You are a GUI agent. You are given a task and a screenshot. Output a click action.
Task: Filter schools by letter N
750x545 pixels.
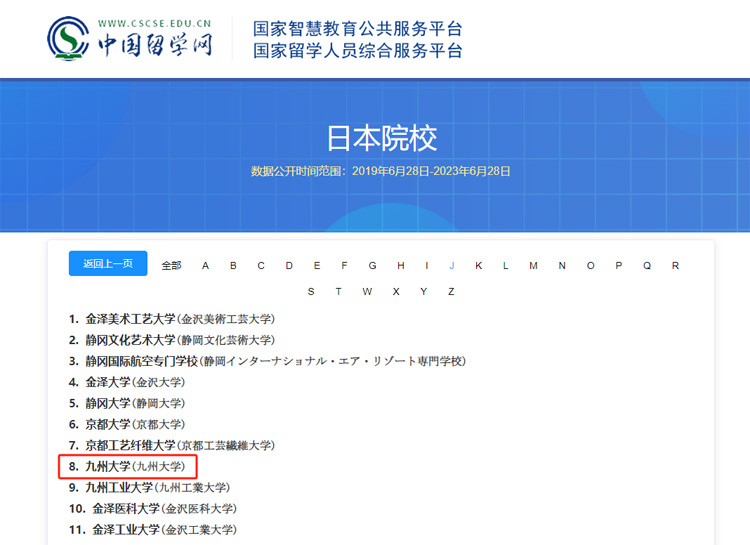(x=562, y=266)
